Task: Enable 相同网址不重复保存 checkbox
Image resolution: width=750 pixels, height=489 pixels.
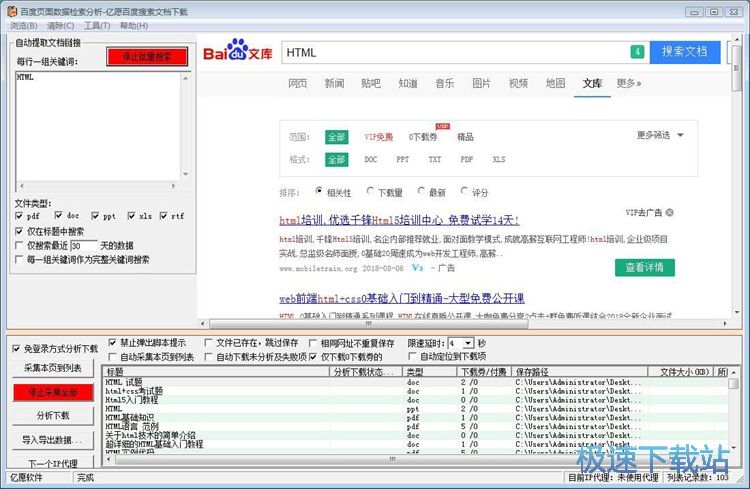Action: (x=313, y=343)
